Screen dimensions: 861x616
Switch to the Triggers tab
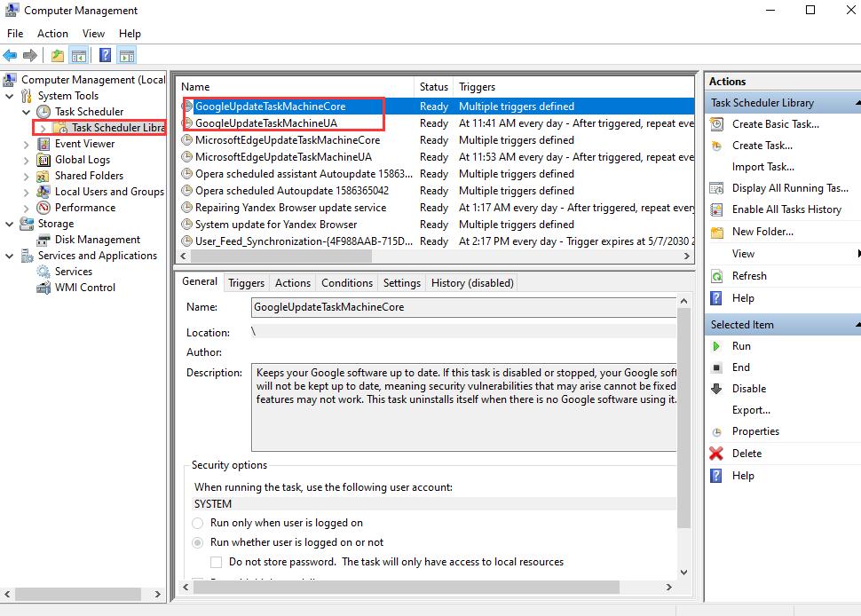click(246, 283)
